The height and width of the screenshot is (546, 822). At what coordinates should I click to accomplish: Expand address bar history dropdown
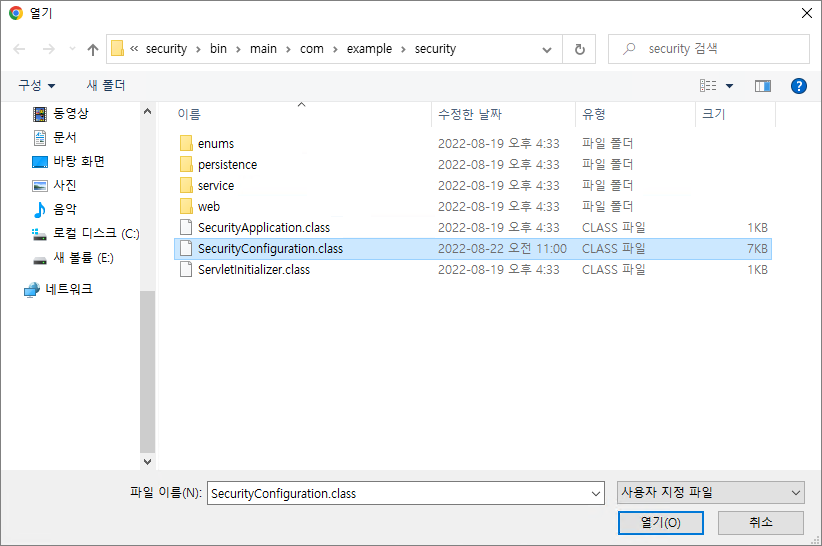click(547, 50)
